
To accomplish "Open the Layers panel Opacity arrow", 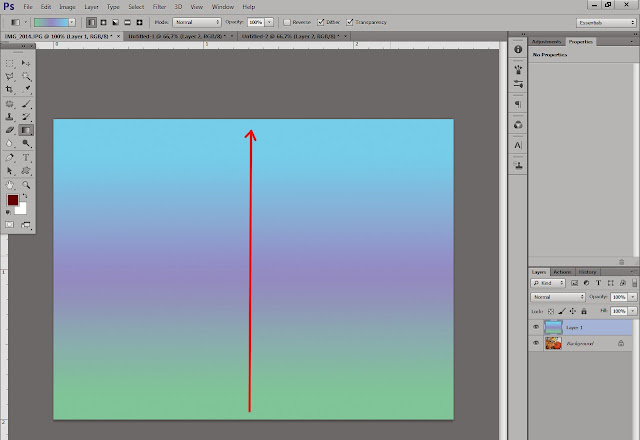I will pos(633,297).
